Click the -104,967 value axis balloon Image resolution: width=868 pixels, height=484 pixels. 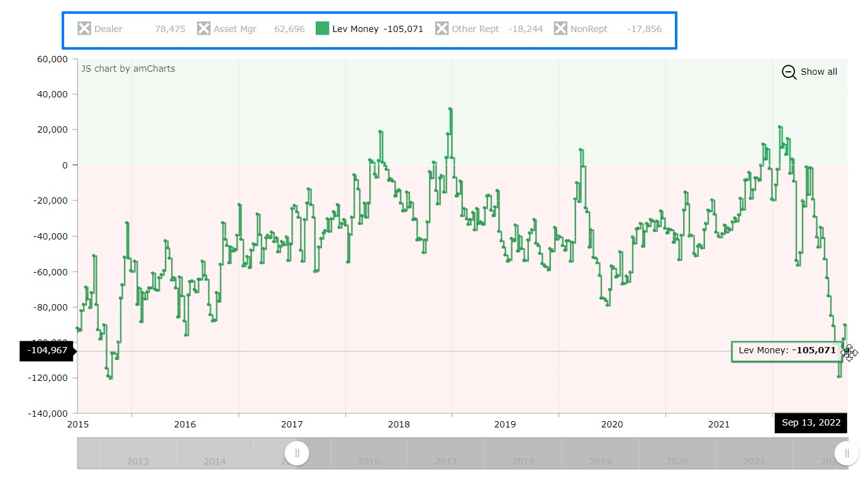[x=47, y=351]
